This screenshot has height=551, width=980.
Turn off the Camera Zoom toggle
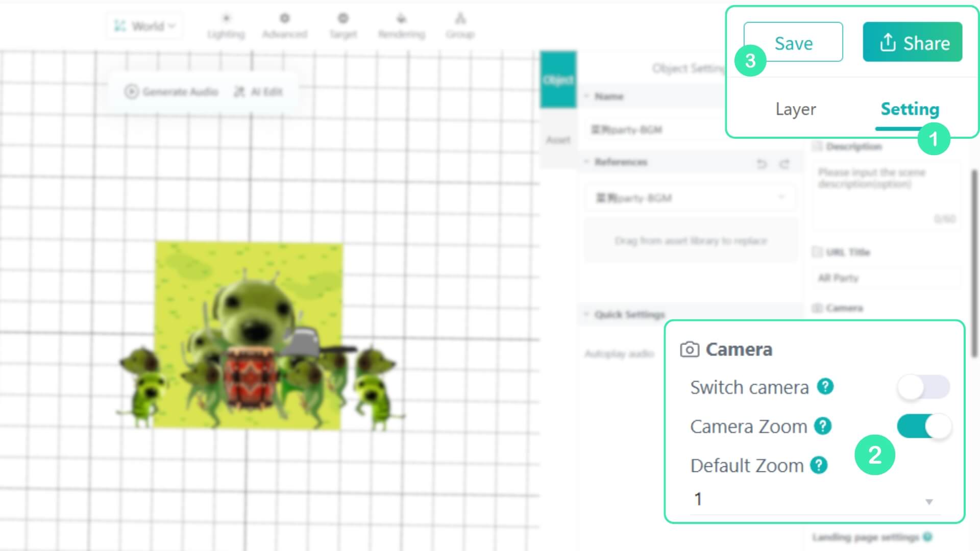click(x=923, y=426)
